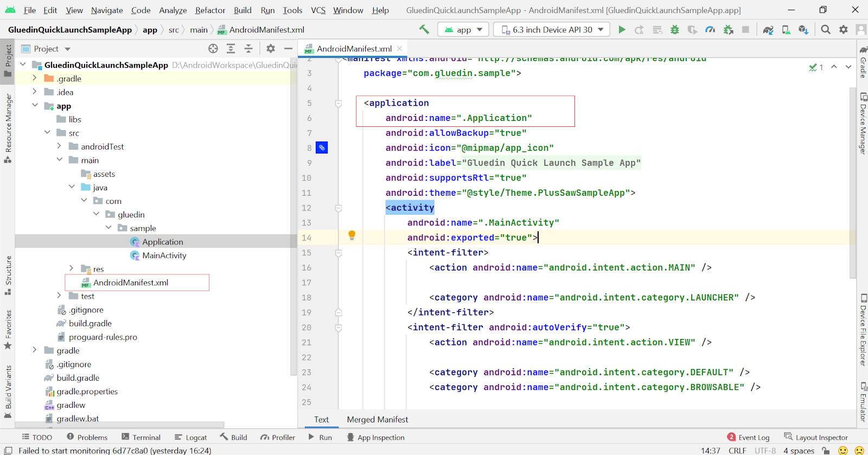Expand the res folder
The width and height of the screenshot is (868, 455).
[71, 268]
